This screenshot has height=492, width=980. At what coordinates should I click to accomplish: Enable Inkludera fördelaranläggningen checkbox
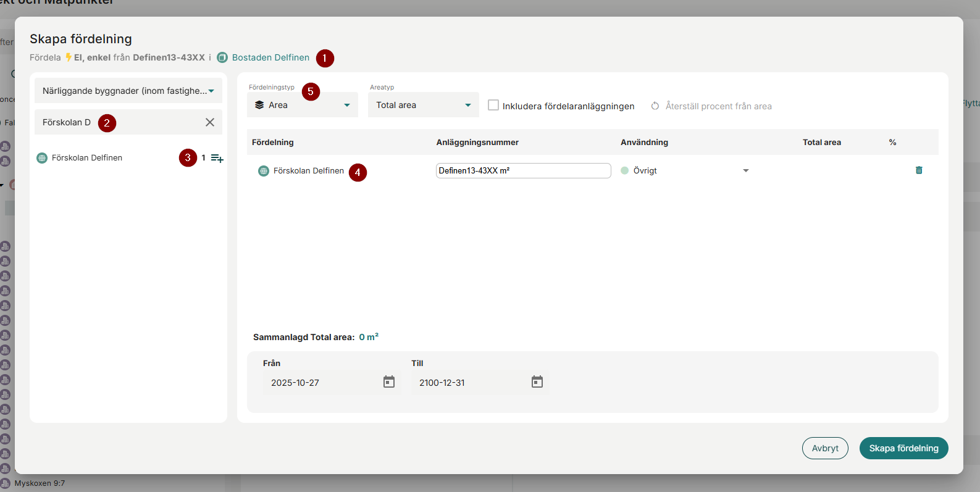pyautogui.click(x=493, y=106)
